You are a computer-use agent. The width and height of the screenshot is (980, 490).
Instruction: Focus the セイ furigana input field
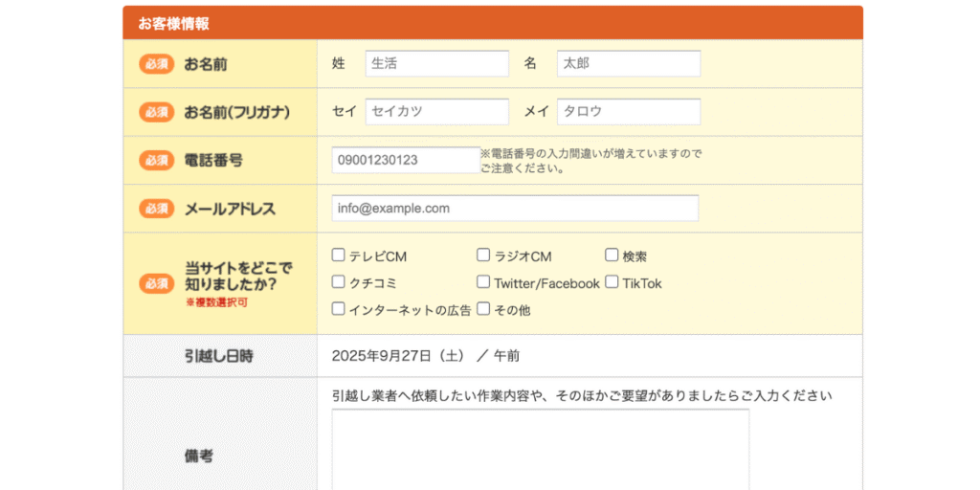point(436,112)
